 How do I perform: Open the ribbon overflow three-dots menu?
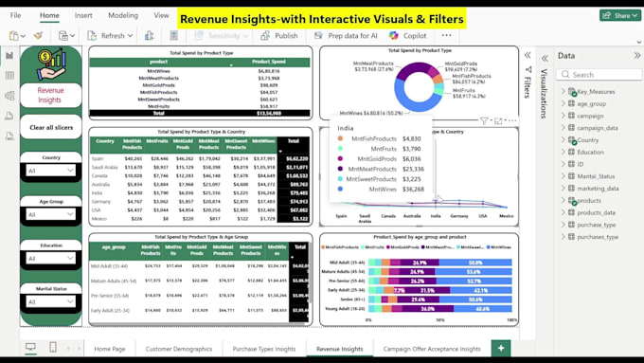point(446,35)
